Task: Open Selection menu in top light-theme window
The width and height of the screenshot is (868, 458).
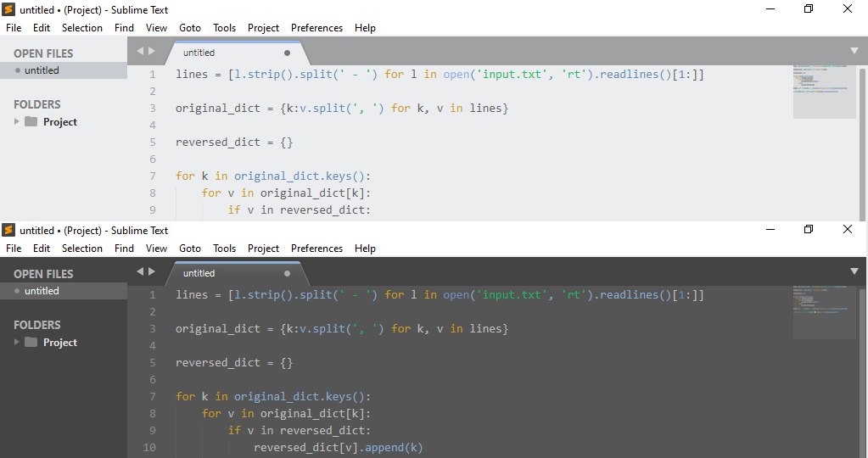Action: (82, 28)
